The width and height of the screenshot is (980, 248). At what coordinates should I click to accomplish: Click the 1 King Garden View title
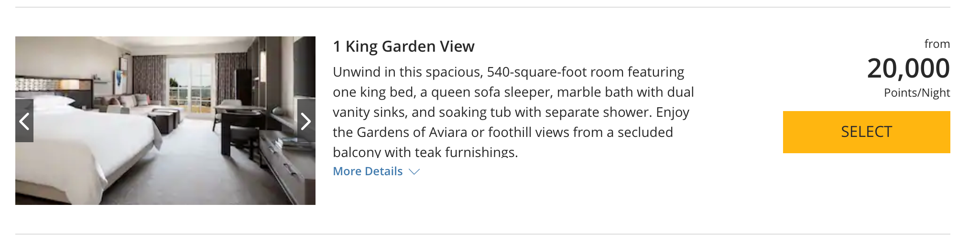pos(403,46)
